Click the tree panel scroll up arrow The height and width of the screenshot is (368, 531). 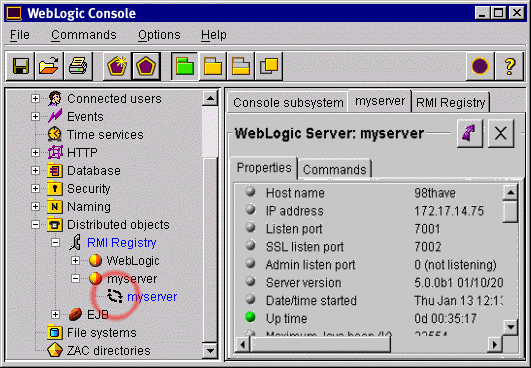coord(210,99)
